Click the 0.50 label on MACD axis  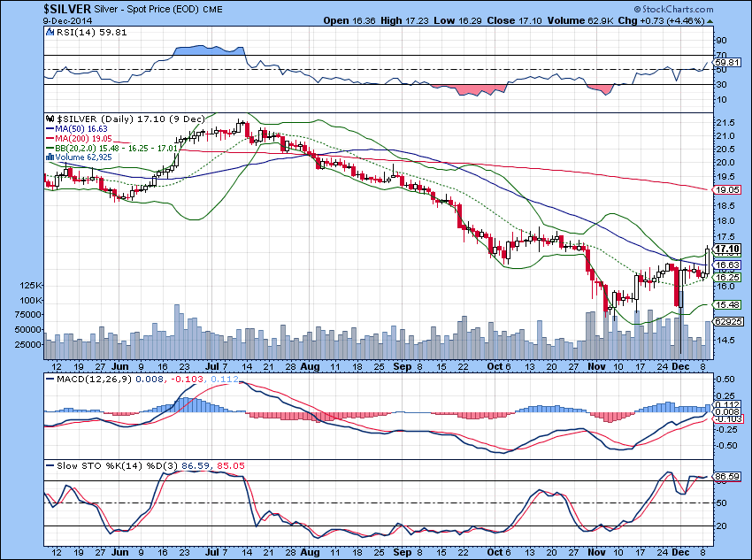(725, 379)
